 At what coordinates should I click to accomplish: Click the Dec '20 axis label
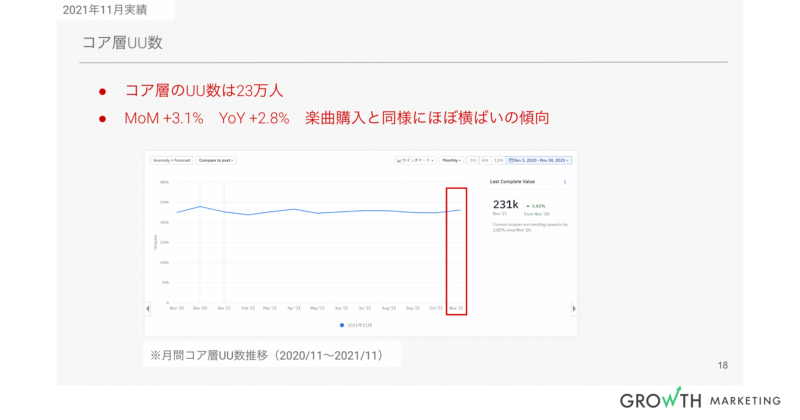click(199, 308)
